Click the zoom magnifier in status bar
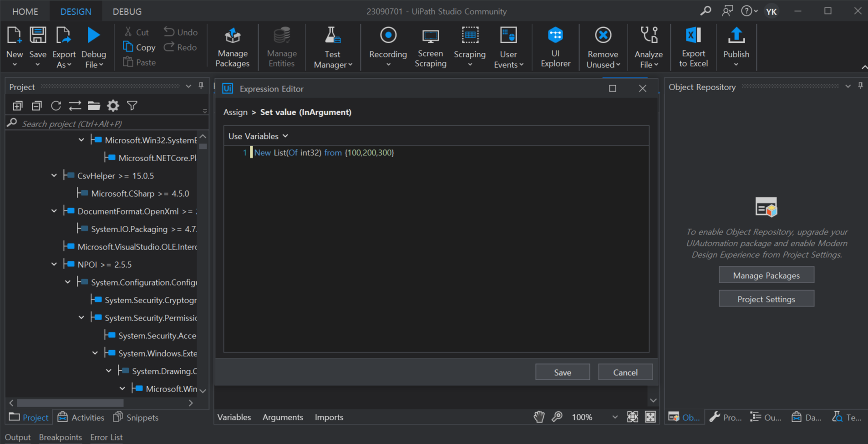This screenshot has width=868, height=444. 557,417
